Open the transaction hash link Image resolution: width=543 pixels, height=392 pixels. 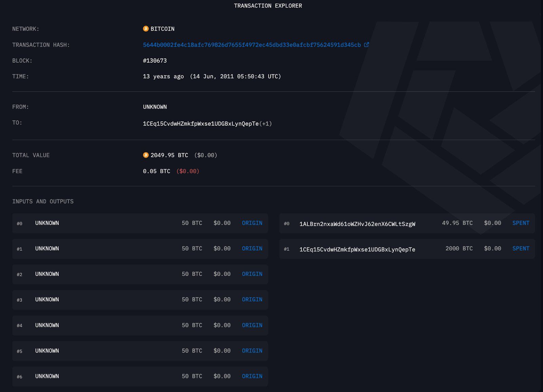(251, 45)
